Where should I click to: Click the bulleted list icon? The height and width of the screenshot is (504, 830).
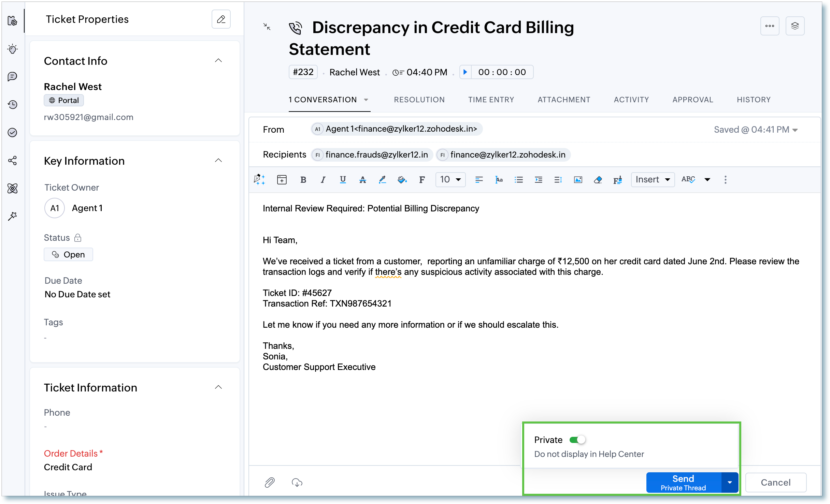tap(518, 180)
